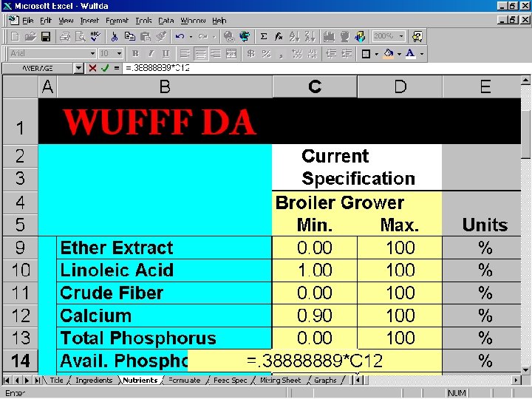The height and width of the screenshot is (399, 532).
Task: Show the Web toolbar
Action: coord(245,36)
